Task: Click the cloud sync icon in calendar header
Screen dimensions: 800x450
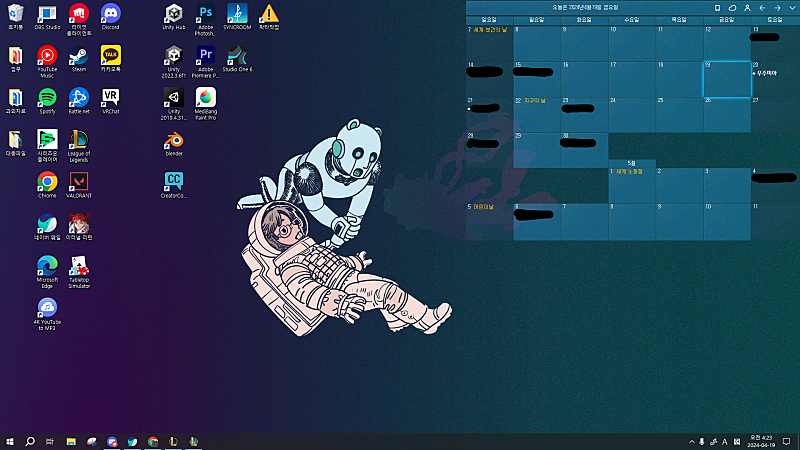Action: point(732,7)
